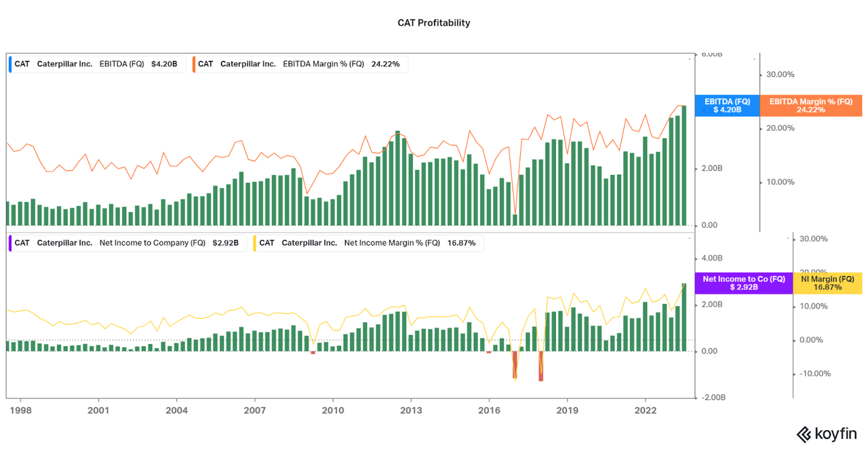
Task: Click the 2016 label on the time axis
Action: [489, 410]
